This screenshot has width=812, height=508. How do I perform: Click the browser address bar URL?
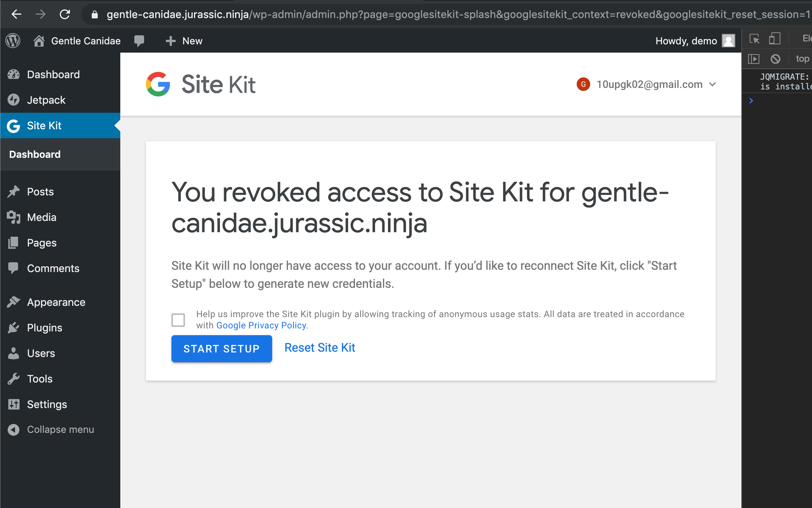tap(458, 15)
